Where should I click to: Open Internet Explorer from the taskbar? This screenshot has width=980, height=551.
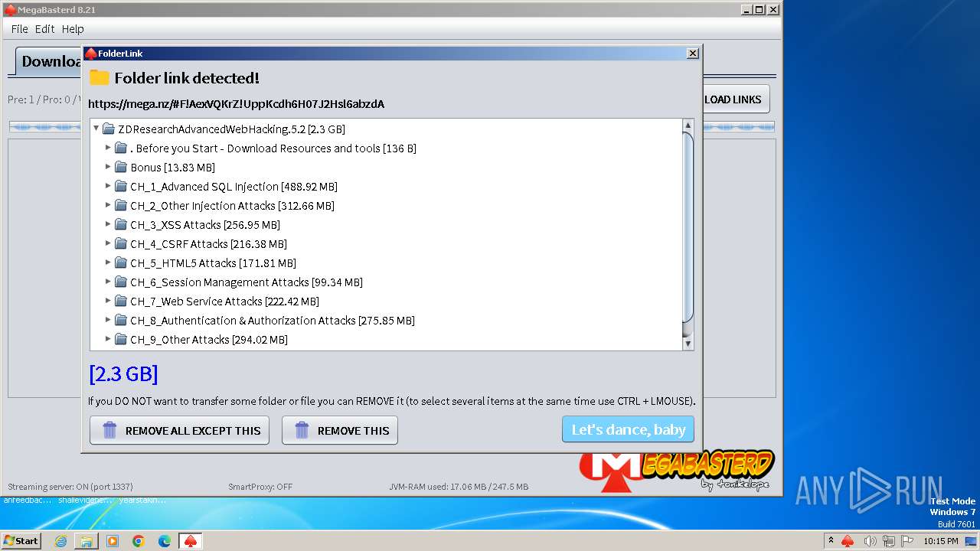[x=60, y=541]
